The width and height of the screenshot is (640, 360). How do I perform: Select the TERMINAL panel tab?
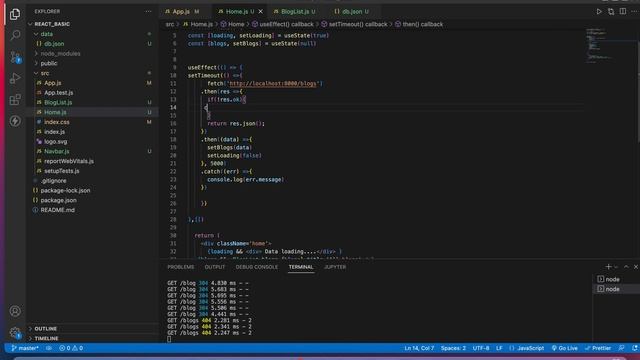[301, 267]
